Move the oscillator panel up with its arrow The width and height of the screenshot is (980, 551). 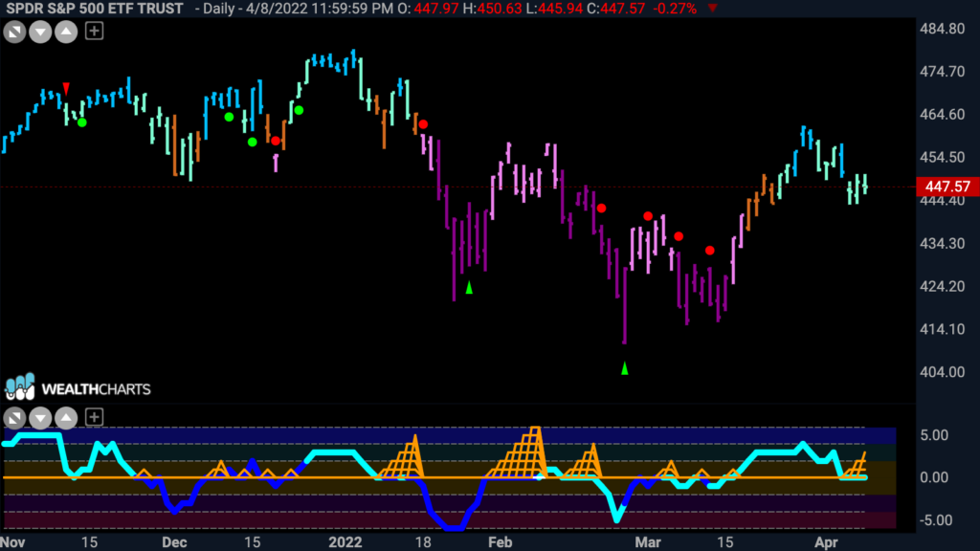66,417
